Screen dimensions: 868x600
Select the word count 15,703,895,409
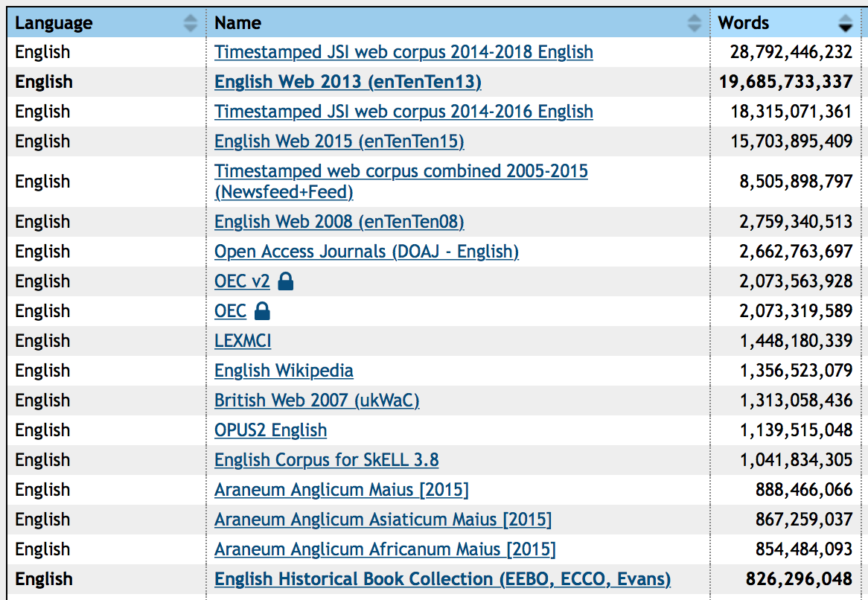[791, 141]
